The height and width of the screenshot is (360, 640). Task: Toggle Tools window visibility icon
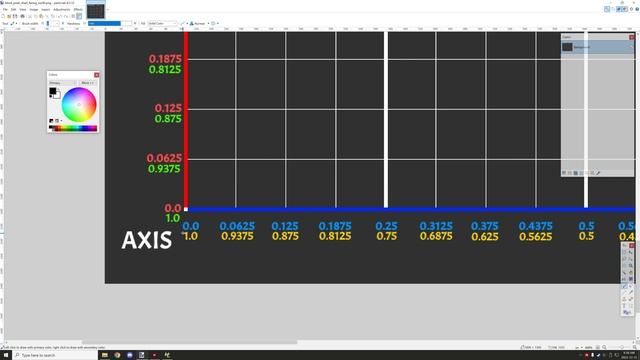point(607,9)
